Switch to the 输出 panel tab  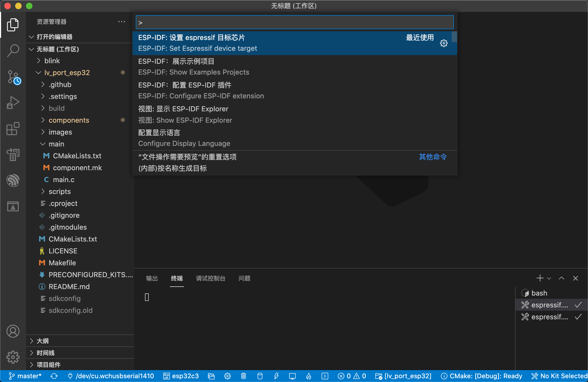152,278
